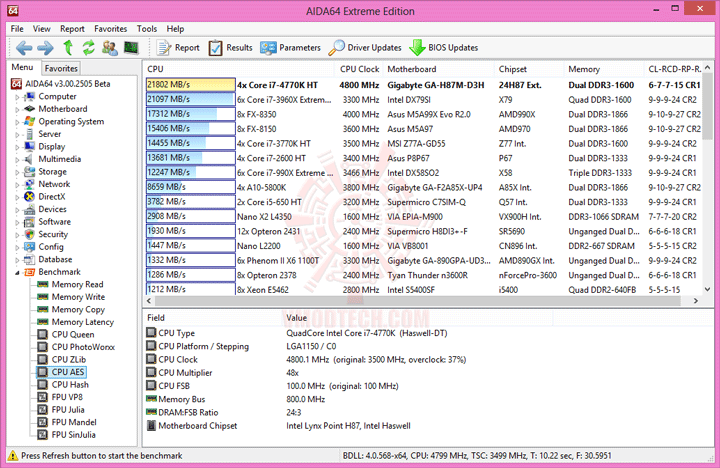Expand the Server tree node

[x=17, y=135]
